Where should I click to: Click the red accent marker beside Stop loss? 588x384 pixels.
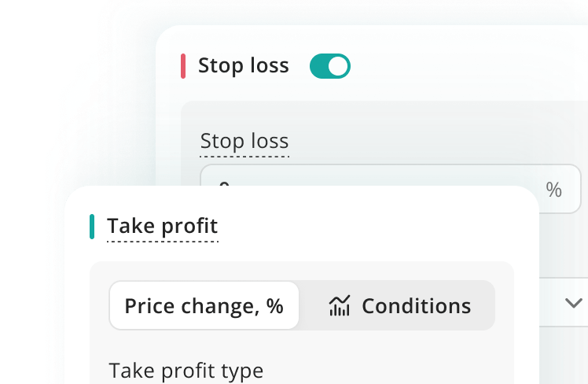click(183, 66)
